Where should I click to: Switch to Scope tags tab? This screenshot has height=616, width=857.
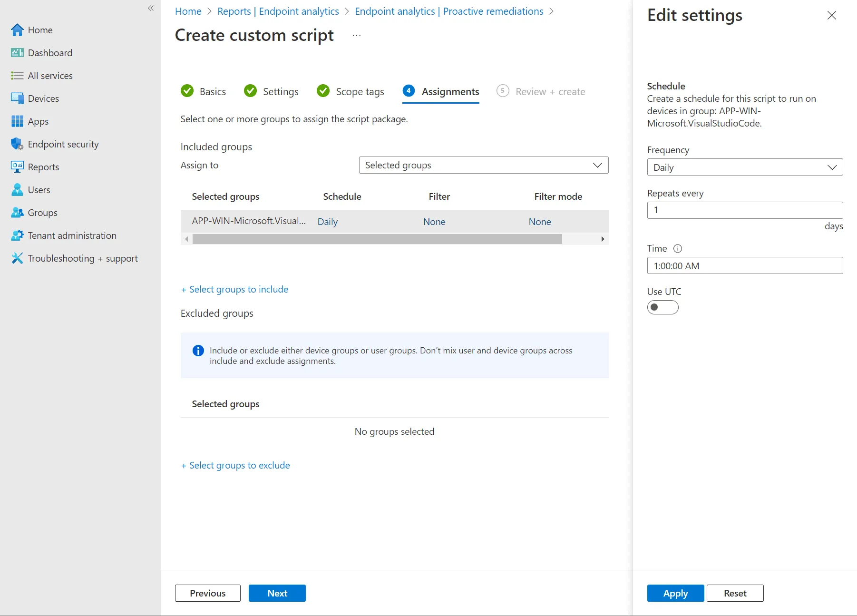pyautogui.click(x=351, y=91)
